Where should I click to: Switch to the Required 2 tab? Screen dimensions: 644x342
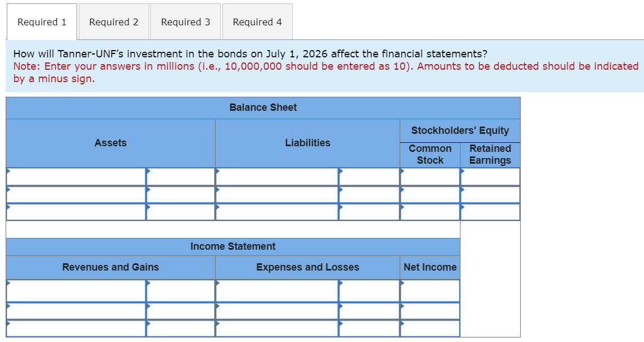[x=114, y=21]
